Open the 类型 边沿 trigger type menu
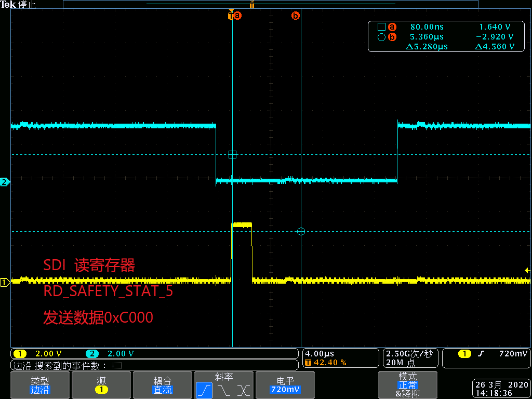The width and height of the screenshot is (532, 399). tap(40, 385)
